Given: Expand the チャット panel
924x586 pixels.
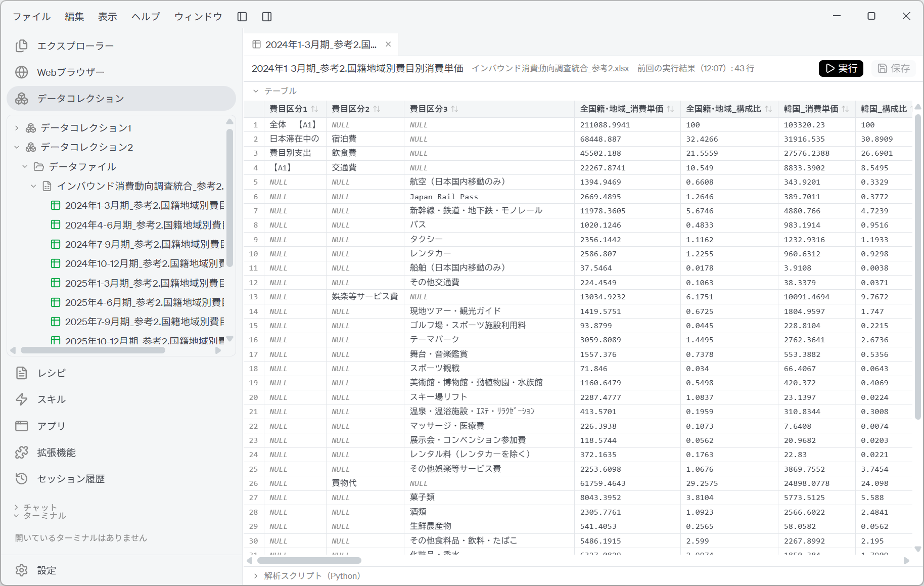Looking at the screenshot, I should tap(17, 507).
